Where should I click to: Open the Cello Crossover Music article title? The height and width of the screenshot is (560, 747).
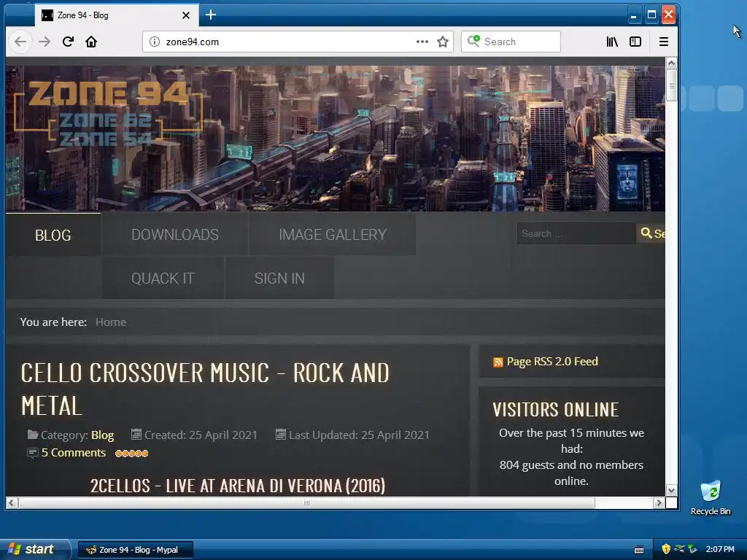tap(205, 389)
